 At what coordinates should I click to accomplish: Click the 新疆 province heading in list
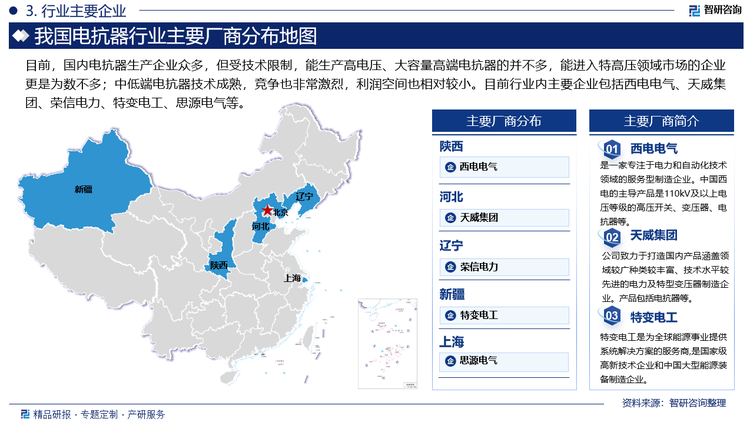[452, 294]
